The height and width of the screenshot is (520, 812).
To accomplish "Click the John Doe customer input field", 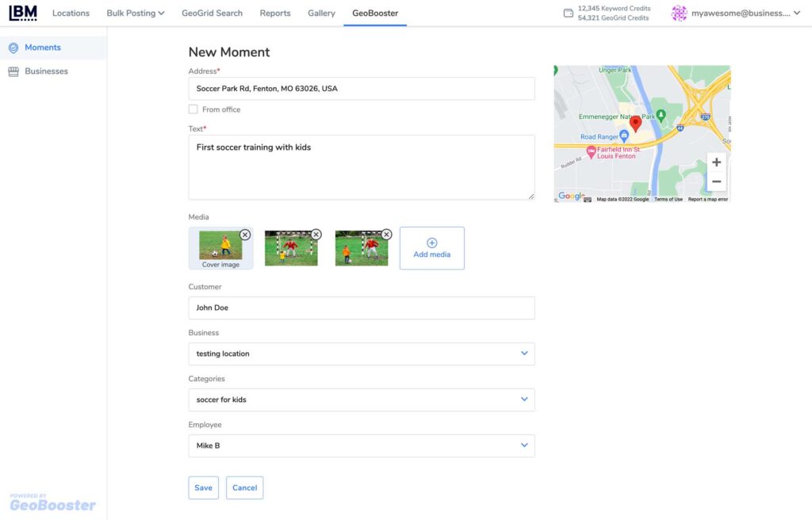I will 361,308.
